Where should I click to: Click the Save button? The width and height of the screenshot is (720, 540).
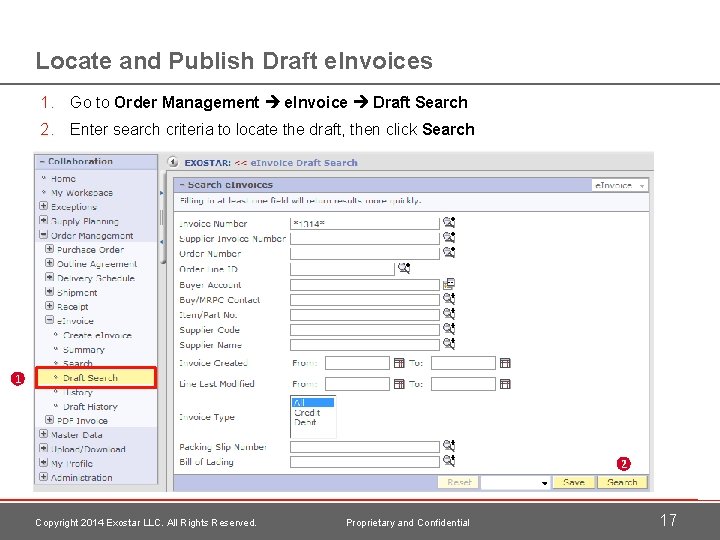click(574, 483)
